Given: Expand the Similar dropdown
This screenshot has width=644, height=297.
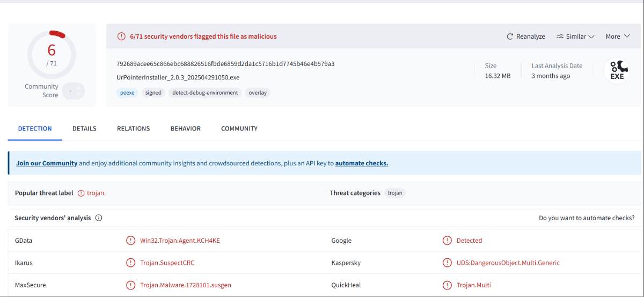Looking at the screenshot, I should (575, 37).
